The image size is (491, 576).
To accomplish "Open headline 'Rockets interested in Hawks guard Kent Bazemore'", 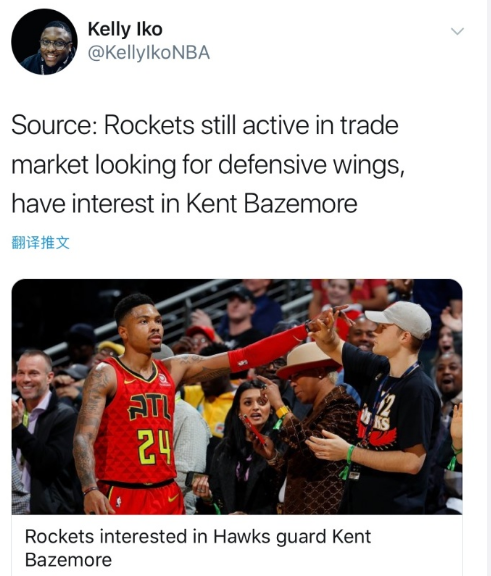I will click(x=198, y=548).
